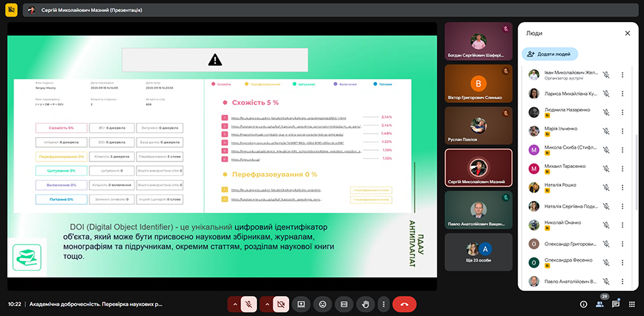Viewport: 644px width, 316px height.
Task: Expand audio settings arrow beside microphone
Action: pyautogui.click(x=233, y=304)
